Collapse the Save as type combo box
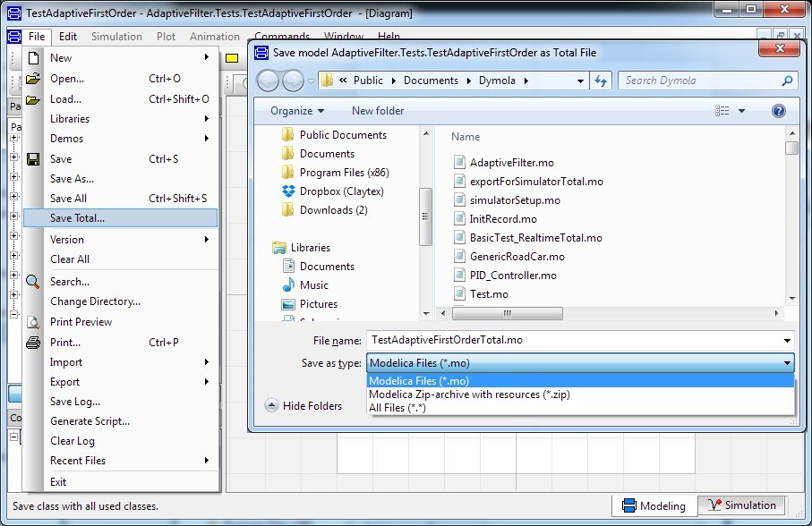Image resolution: width=812 pixels, height=526 pixels. (787, 363)
